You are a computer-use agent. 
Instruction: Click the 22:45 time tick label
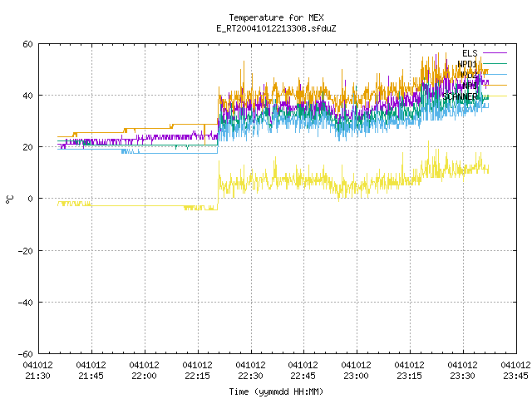[303, 376]
